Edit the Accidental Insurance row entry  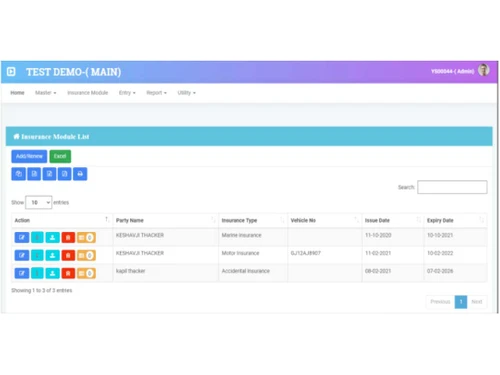[22, 273]
